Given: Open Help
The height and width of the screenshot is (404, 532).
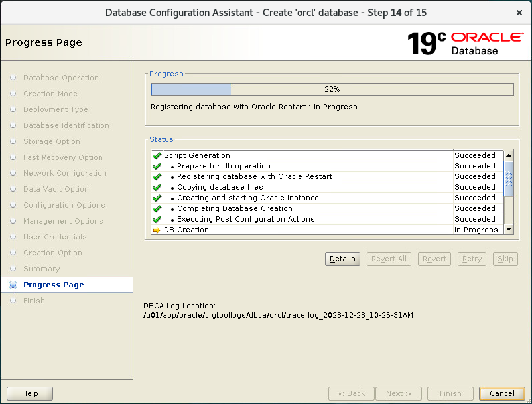Looking at the screenshot, I should [30, 393].
